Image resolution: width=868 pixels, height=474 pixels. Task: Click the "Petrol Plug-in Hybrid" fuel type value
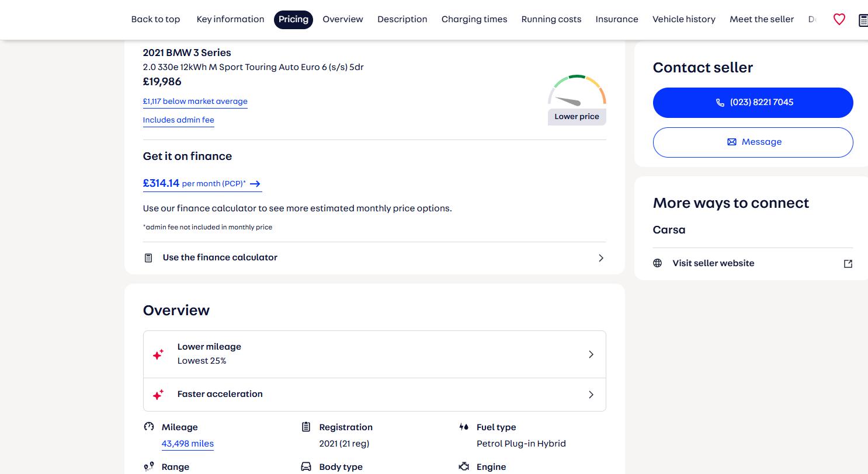(x=521, y=444)
